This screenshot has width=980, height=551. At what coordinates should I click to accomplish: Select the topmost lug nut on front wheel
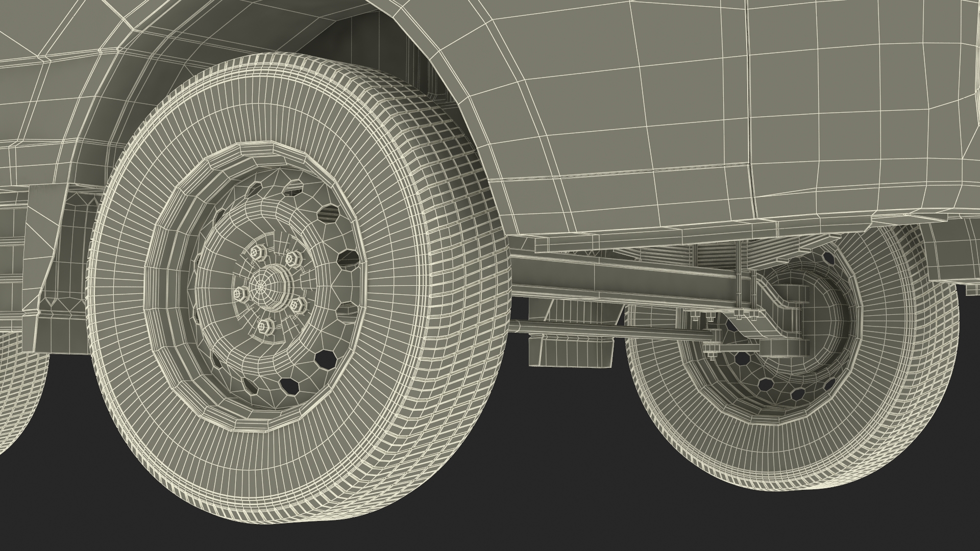(x=254, y=251)
